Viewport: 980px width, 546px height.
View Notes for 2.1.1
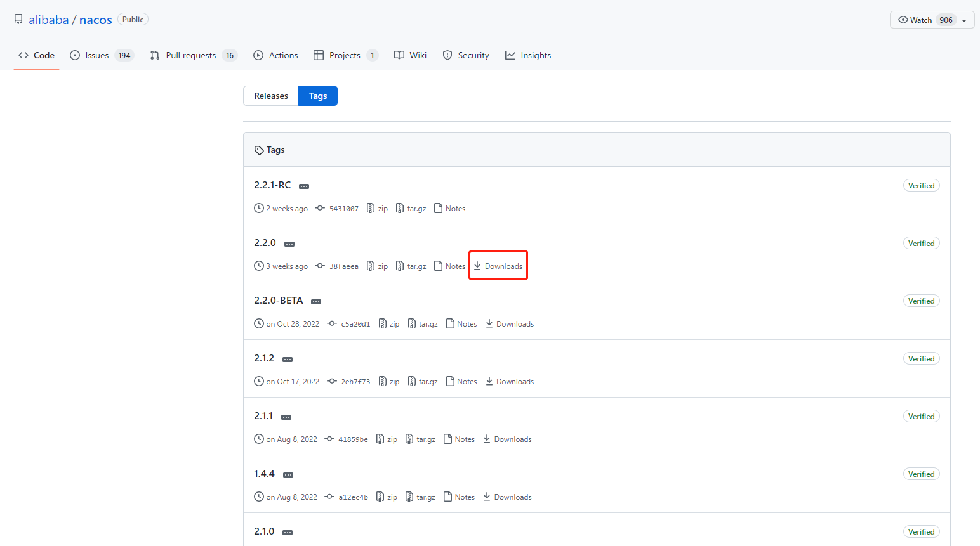tap(459, 439)
